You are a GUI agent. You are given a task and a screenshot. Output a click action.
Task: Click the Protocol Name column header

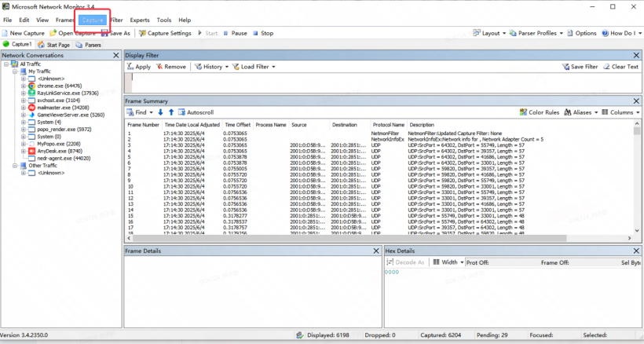389,125
